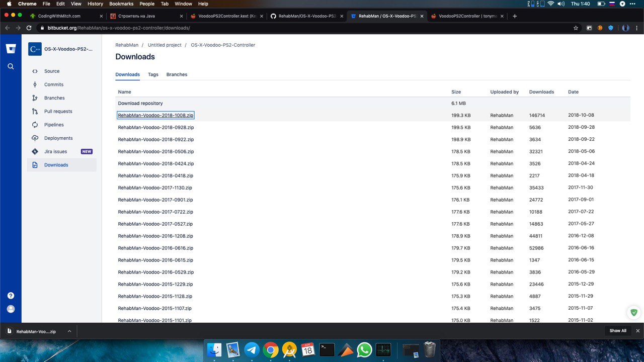Image resolution: width=644 pixels, height=362 pixels.
Task: Download RehabMan-Voodoo-2018-1008.zip
Action: [x=155, y=115]
